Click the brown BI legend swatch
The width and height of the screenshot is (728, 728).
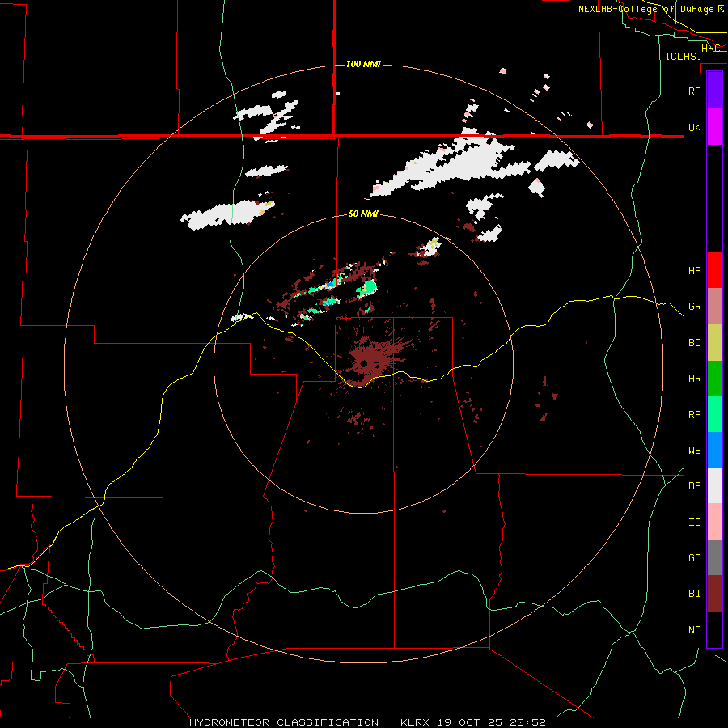coord(714,594)
